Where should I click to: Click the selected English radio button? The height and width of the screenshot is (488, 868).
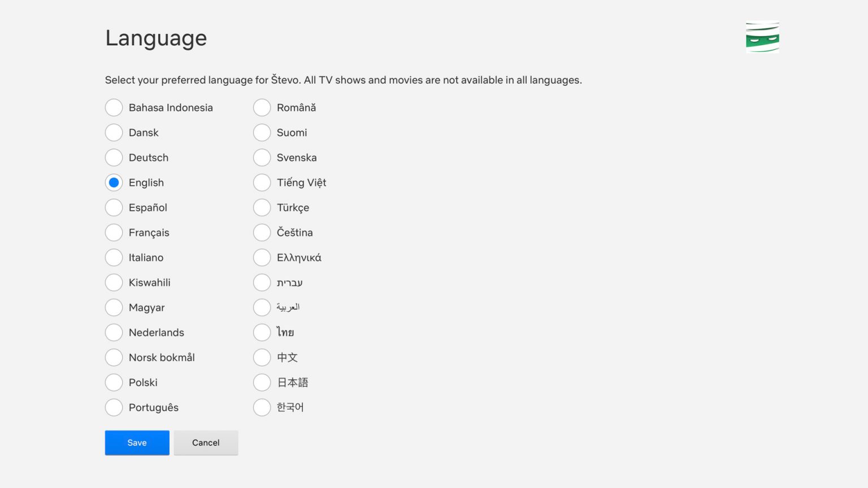(x=114, y=182)
